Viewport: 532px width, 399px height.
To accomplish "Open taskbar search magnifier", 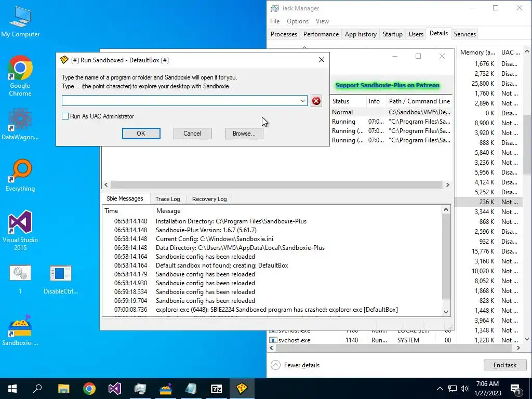I will coord(37,389).
